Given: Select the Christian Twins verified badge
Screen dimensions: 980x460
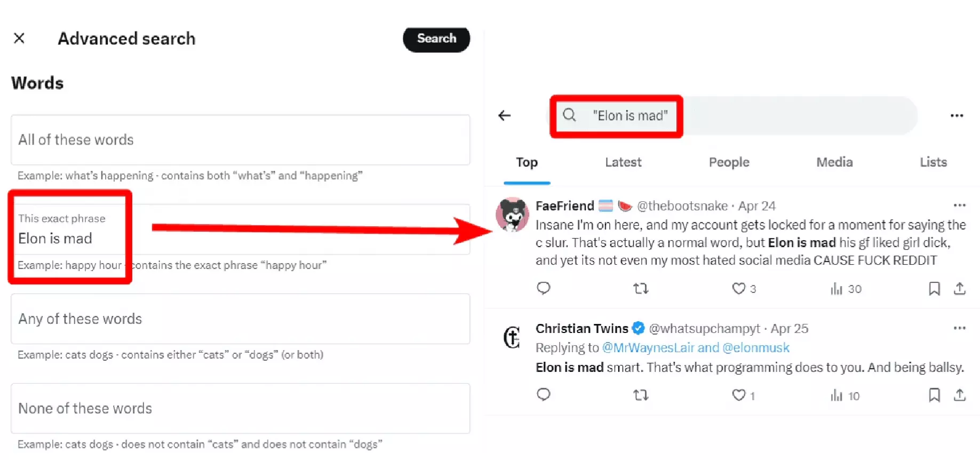Looking at the screenshot, I should (639, 328).
